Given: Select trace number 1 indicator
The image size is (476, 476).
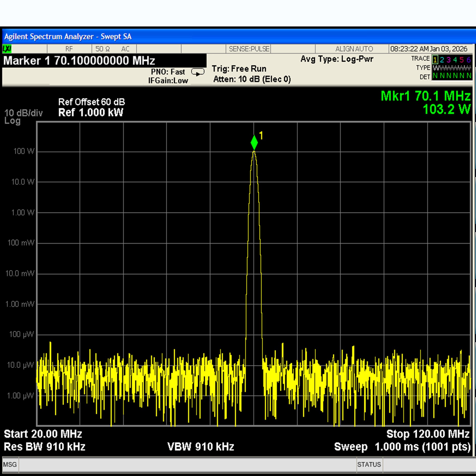Looking at the screenshot, I should pos(435,60).
